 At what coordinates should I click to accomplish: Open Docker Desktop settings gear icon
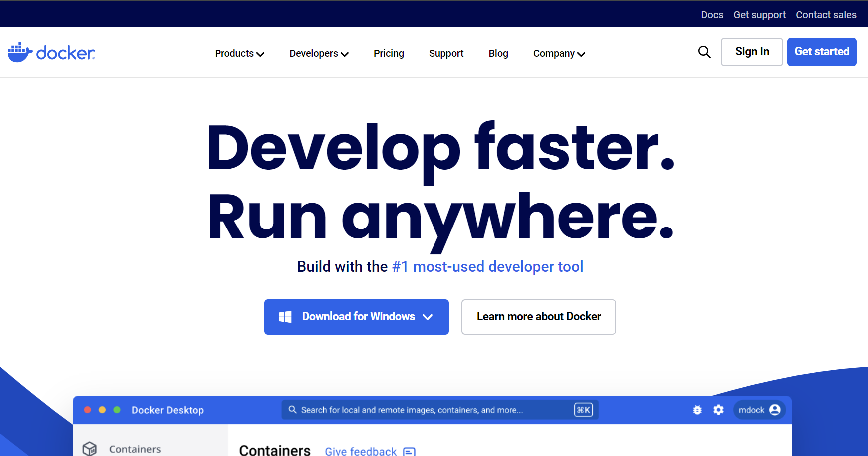pos(718,410)
